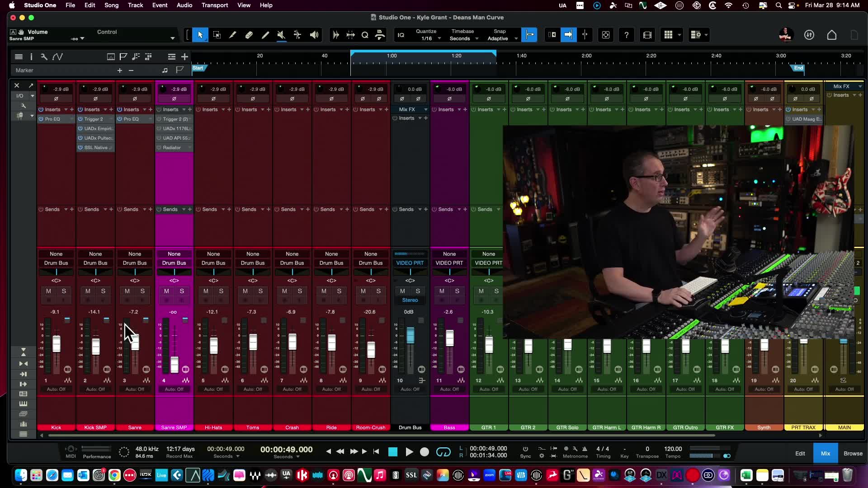Click the record transport button

(x=425, y=452)
